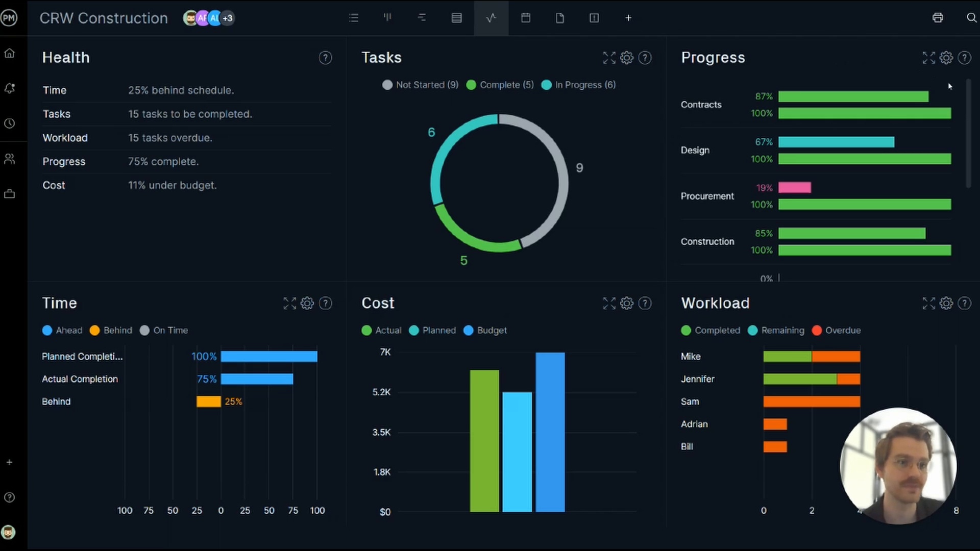Expand the Progress widget fullscreen

929,58
